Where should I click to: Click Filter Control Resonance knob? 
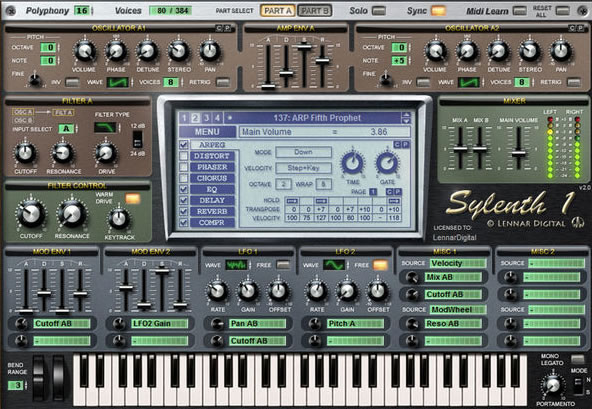click(72, 214)
